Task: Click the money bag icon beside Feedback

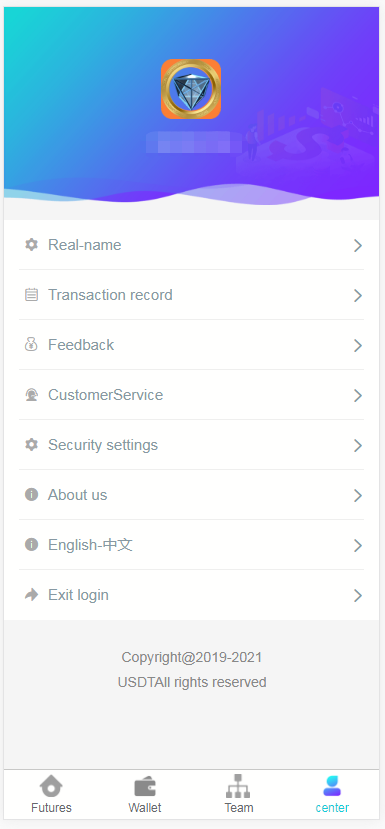Action: pyautogui.click(x=31, y=345)
